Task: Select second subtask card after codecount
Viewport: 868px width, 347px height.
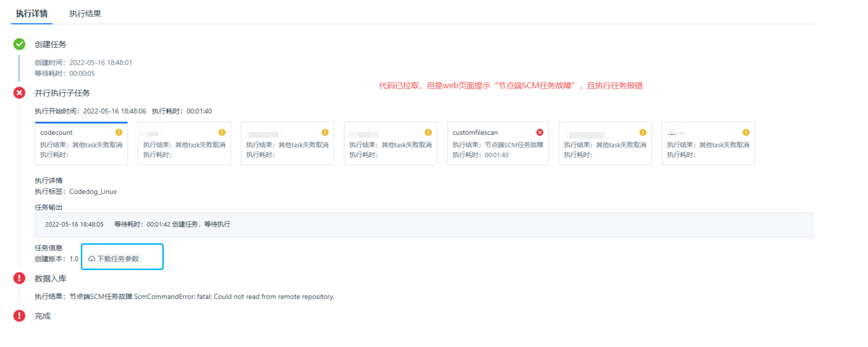Action: [184, 144]
